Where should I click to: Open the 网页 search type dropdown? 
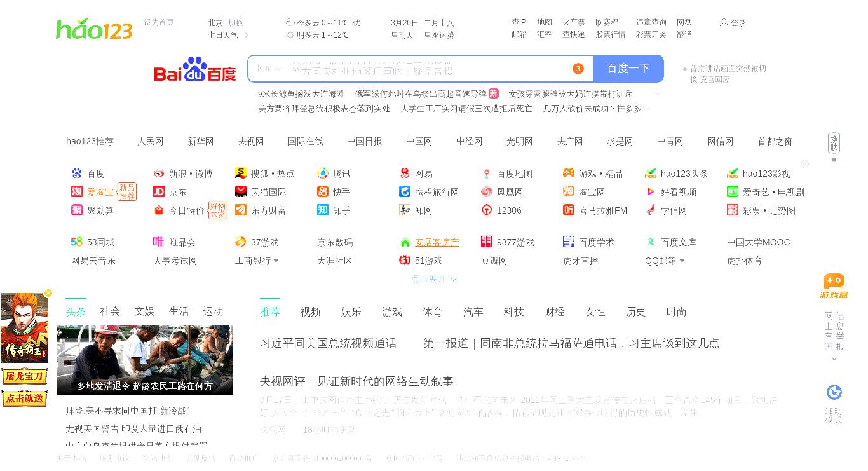point(269,69)
